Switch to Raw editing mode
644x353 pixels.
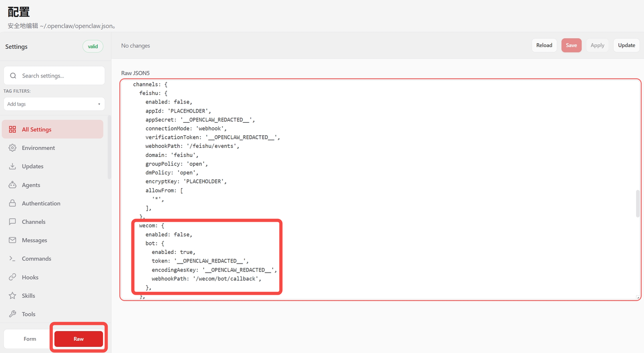click(x=78, y=339)
